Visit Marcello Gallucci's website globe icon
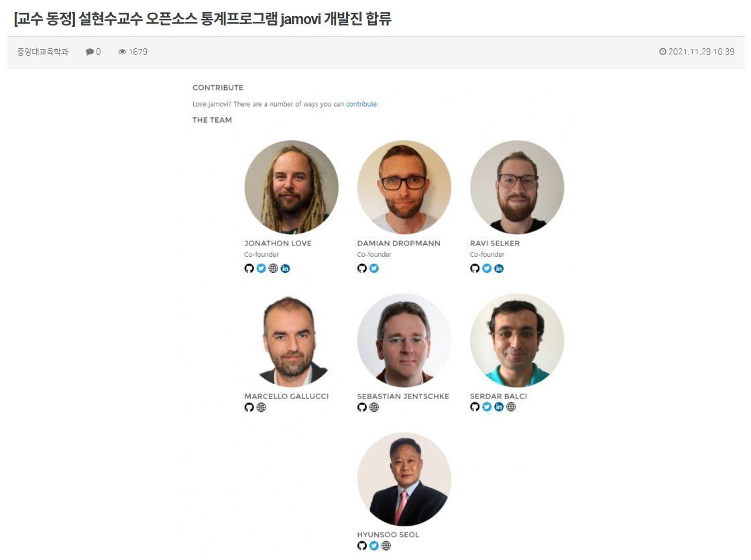751x560 pixels. pyautogui.click(x=261, y=407)
